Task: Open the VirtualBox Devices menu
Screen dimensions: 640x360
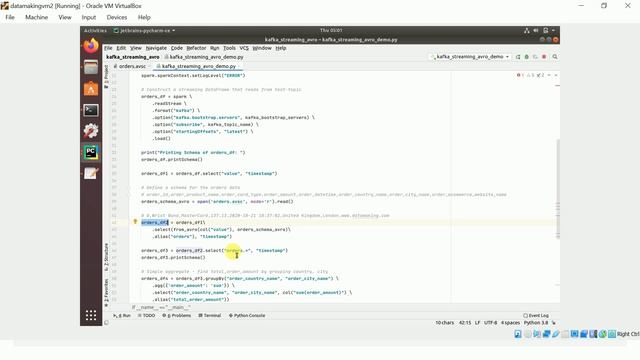Action: click(x=117, y=17)
